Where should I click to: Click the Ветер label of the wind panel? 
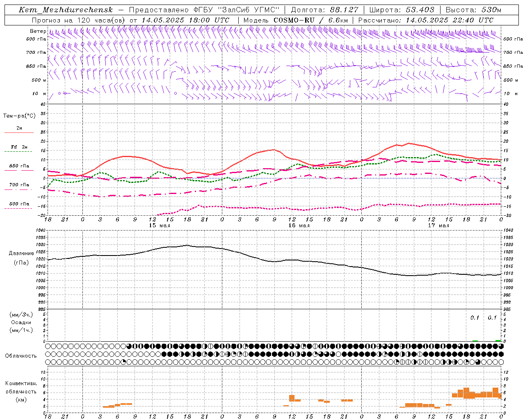coord(38,31)
